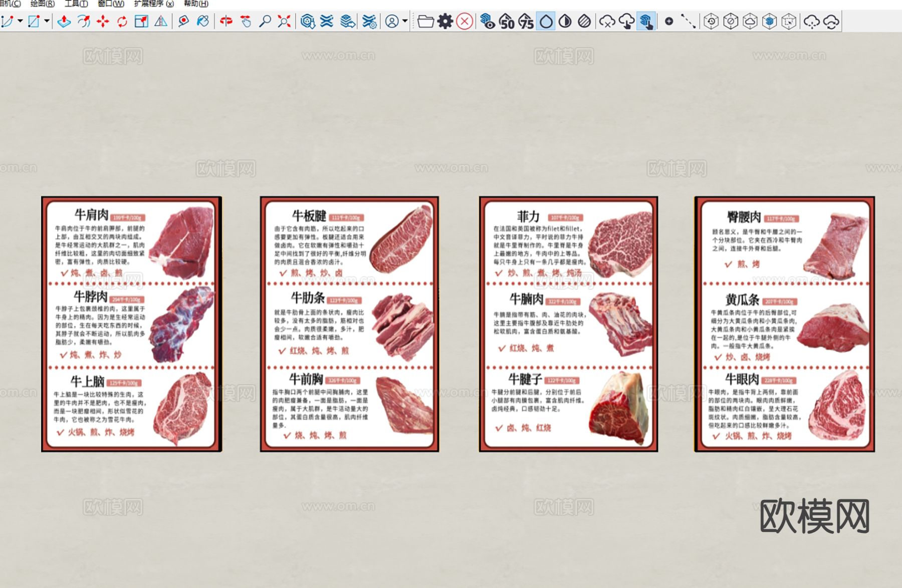Open the line tool dropdown arrow
902x588 pixels.
(20, 22)
